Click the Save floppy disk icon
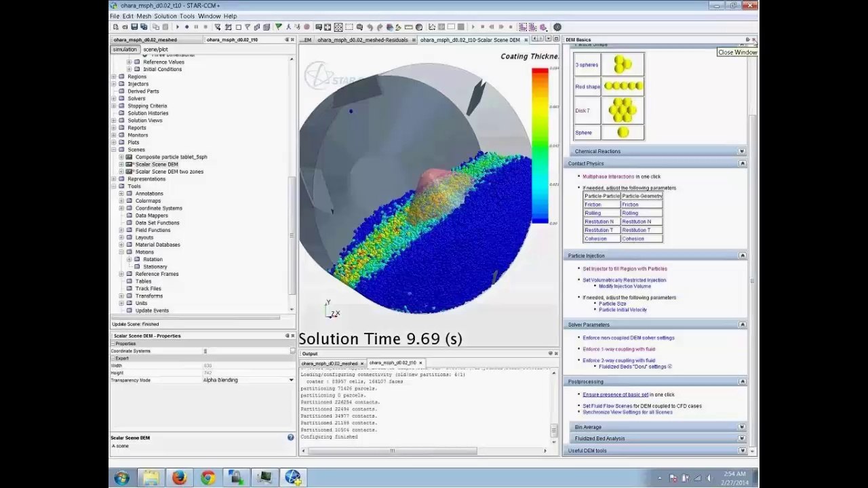The width and height of the screenshot is (868, 488). pyautogui.click(x=134, y=27)
